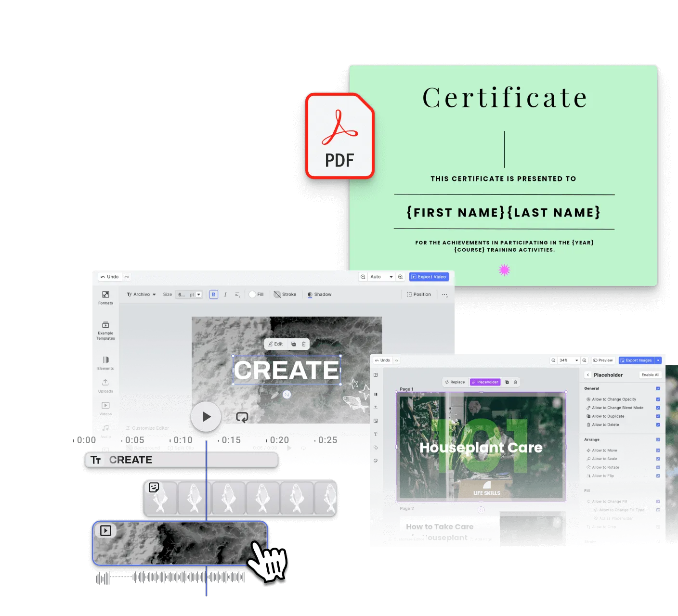
Task: Toggle loop playback
Action: coord(242,417)
